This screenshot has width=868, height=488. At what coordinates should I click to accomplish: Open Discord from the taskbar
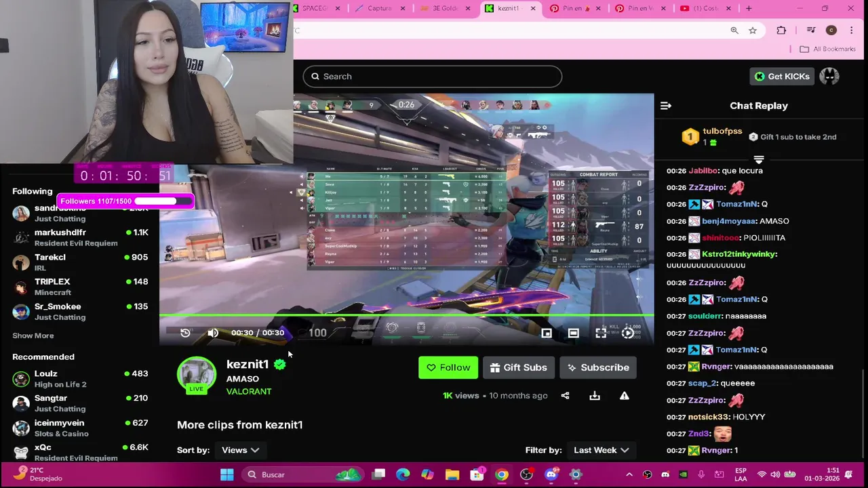[x=551, y=474]
